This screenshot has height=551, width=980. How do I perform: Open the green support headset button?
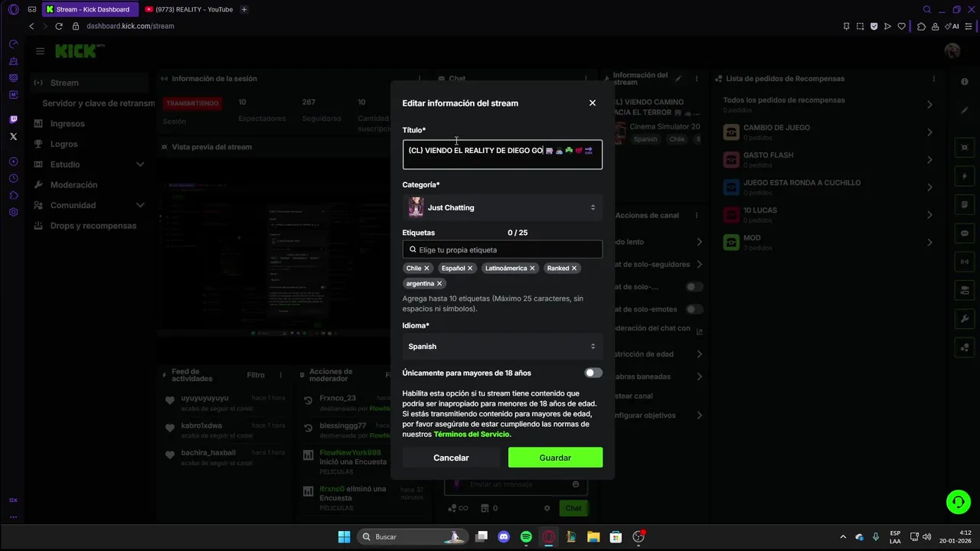958,502
